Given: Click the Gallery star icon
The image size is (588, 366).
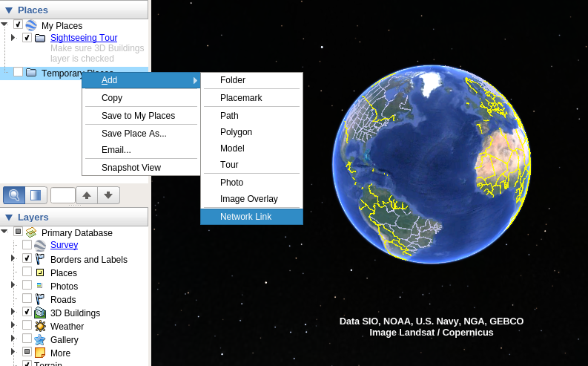Looking at the screenshot, I should pos(40,339).
